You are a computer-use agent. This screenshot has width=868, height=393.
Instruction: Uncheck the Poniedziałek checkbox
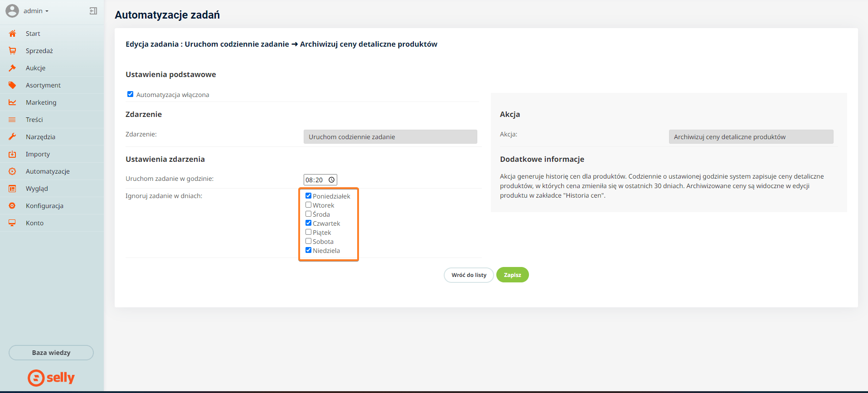click(308, 196)
